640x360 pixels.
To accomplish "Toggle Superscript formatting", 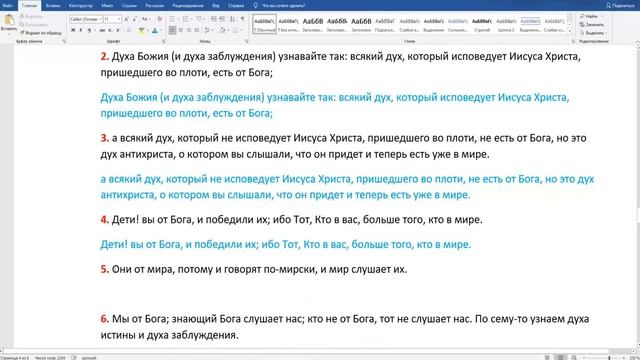I will click(x=118, y=31).
